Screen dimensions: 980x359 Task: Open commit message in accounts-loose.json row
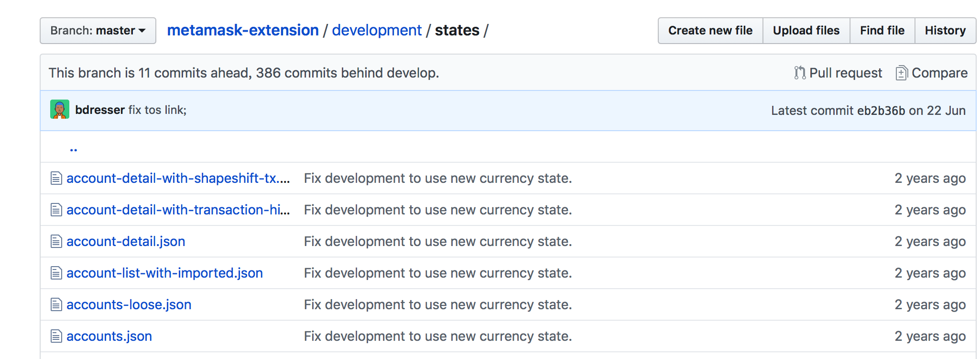[438, 304]
